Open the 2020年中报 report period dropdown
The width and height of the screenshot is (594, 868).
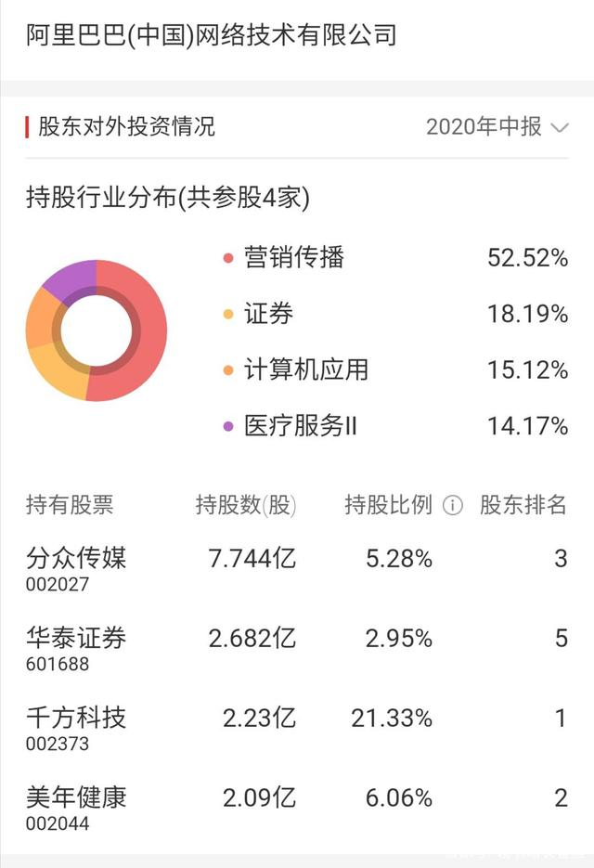click(x=497, y=127)
